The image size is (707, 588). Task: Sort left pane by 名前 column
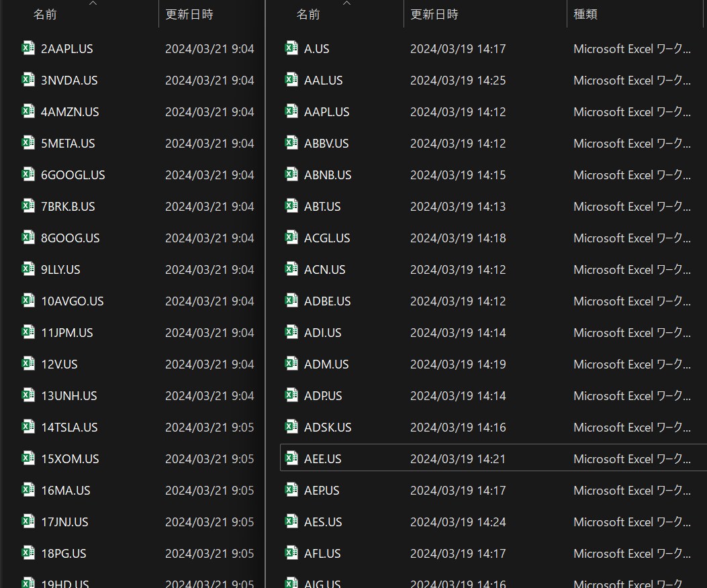45,14
